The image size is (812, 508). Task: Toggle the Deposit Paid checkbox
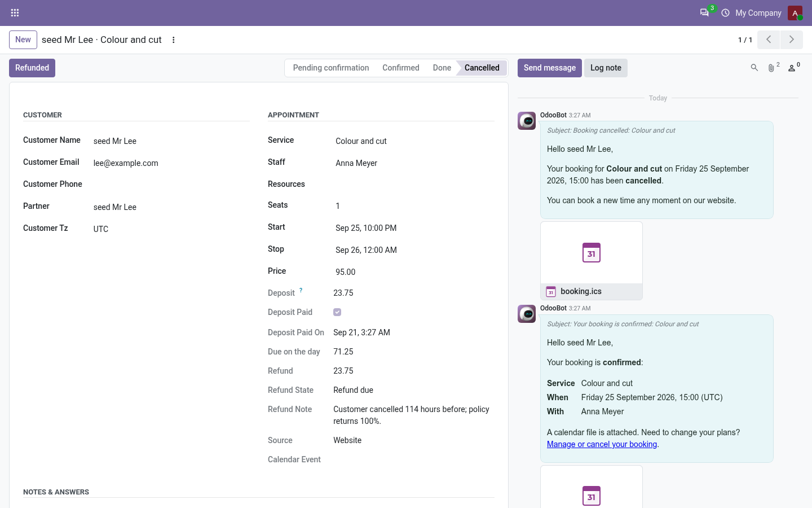337,312
